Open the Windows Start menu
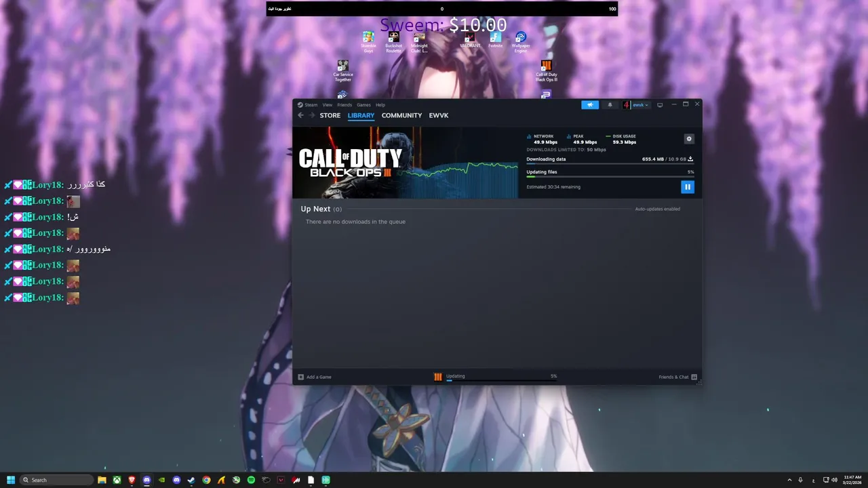Screen dimensions: 868x488 tap(11, 480)
